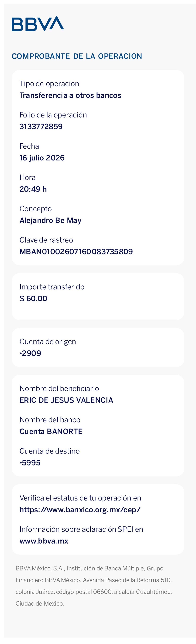Click the date 16 julio 2026
This screenshot has width=196, height=644.
coord(42,158)
